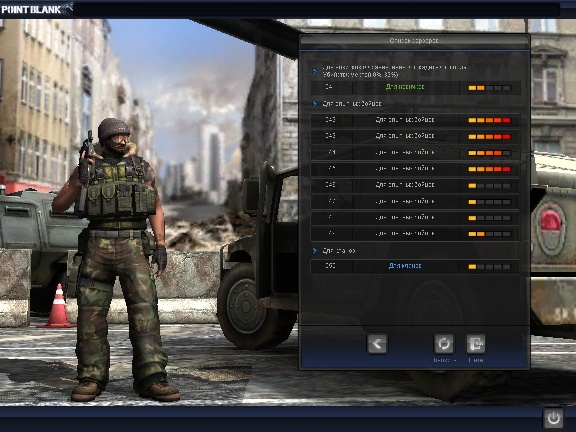Screen dimensions: 576x432
Task: Click the back arrow button
Action: tap(377, 344)
